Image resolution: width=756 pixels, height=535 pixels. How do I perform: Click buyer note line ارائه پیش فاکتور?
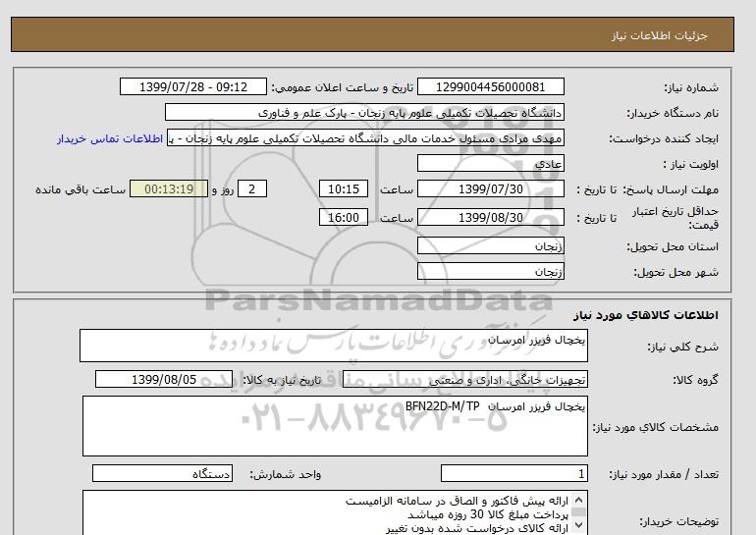click(x=458, y=502)
